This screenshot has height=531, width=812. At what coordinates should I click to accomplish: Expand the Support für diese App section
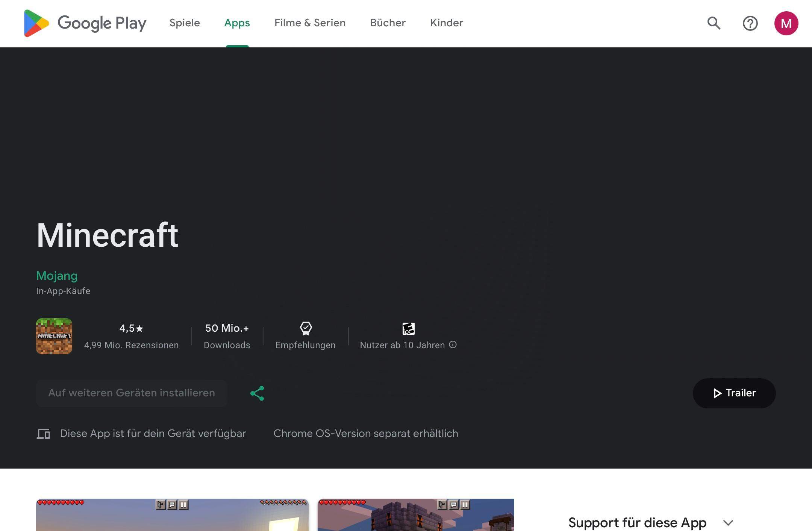728,523
